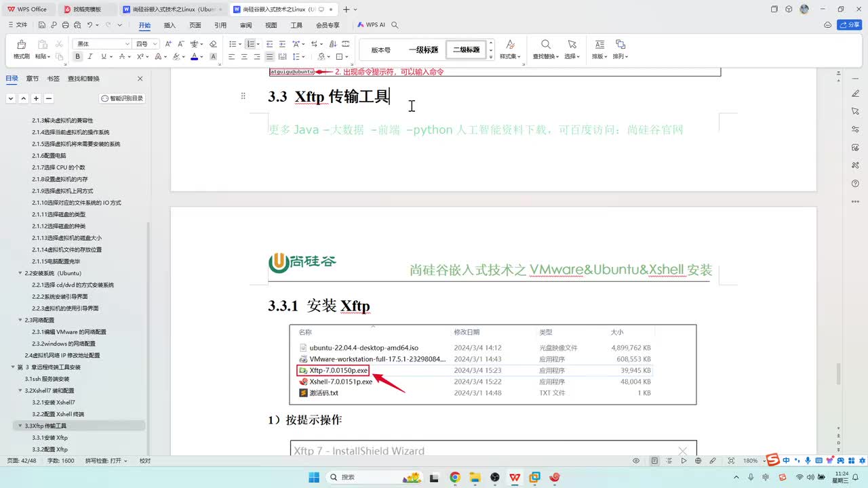Click the Increase Indent icon
Viewport: 868px width, 488px height.
(x=281, y=43)
